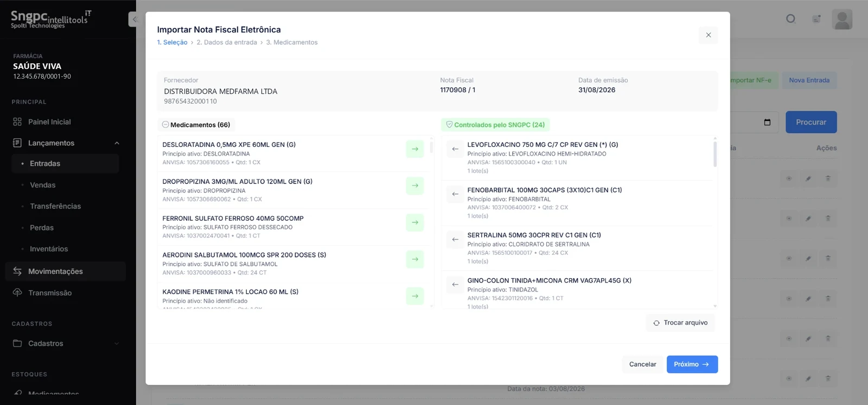Close the Importar Nota Fiscal dialog
Viewport: 868px width, 405px height.
708,35
